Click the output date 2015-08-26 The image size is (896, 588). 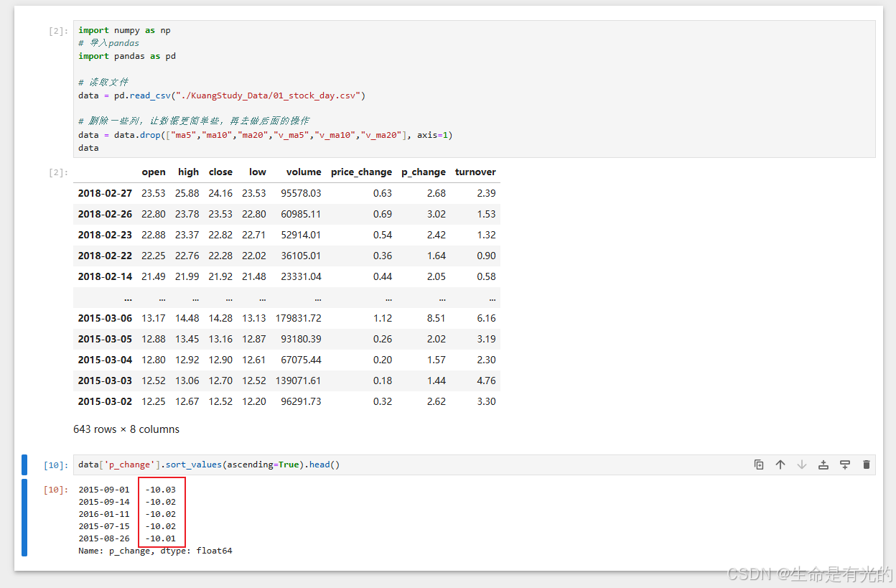point(104,538)
